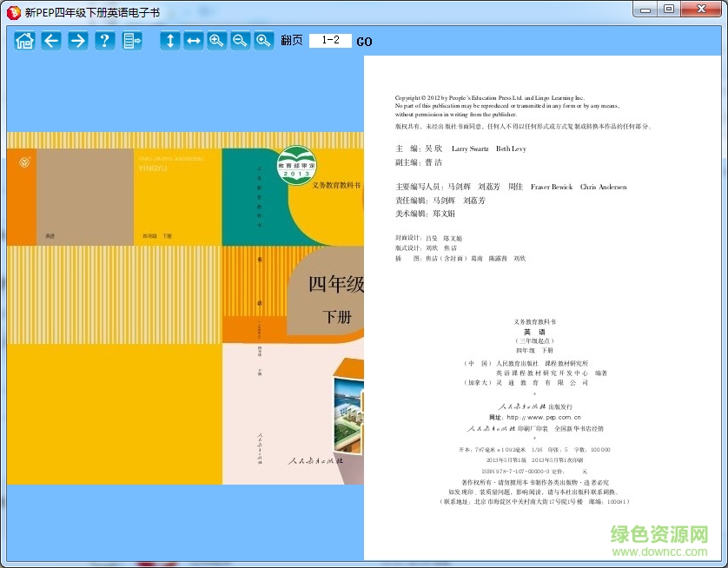
Task: Fit page to width with horizontal arrow icon
Action: click(194, 40)
